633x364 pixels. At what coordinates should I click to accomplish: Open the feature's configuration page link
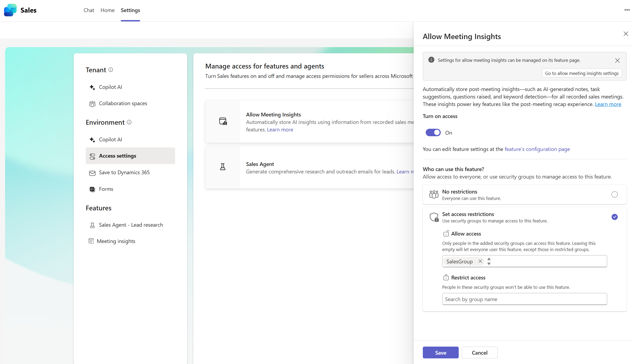[537, 149]
